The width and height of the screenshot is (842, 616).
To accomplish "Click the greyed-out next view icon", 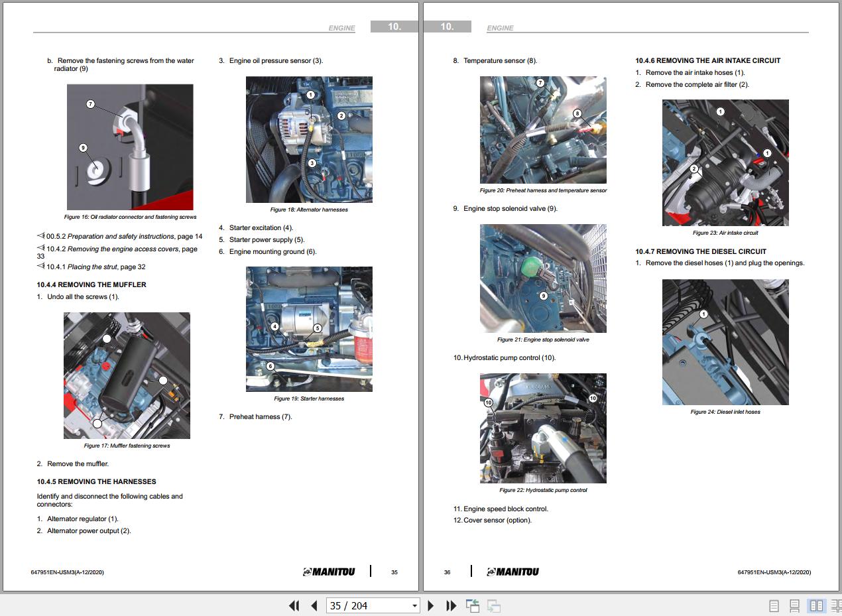I will (x=493, y=605).
